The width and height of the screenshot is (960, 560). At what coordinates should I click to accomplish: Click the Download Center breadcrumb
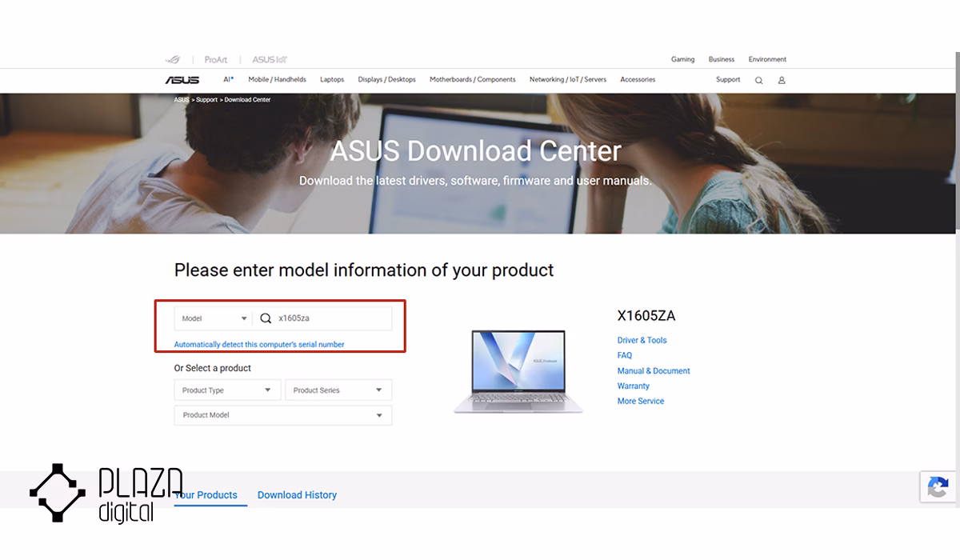click(247, 100)
